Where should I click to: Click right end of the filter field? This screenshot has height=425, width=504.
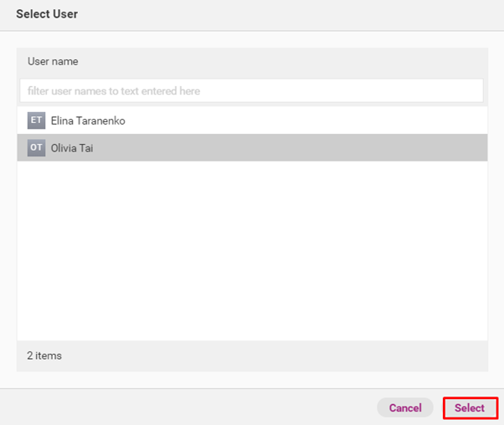pyautogui.click(x=469, y=90)
